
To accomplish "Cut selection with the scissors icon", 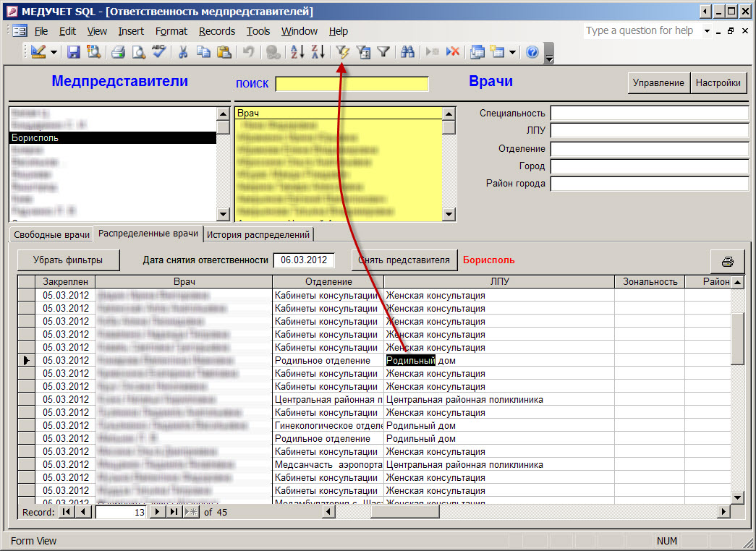I will click(183, 51).
